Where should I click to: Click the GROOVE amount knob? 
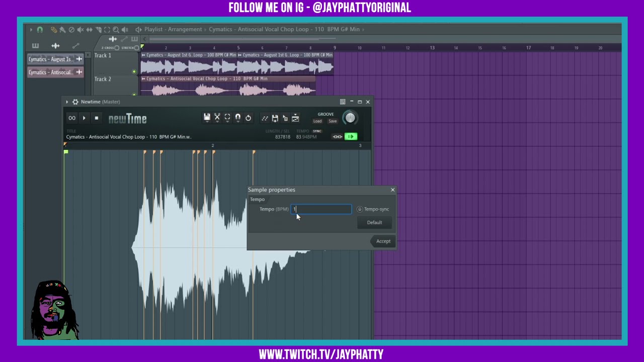tap(350, 118)
